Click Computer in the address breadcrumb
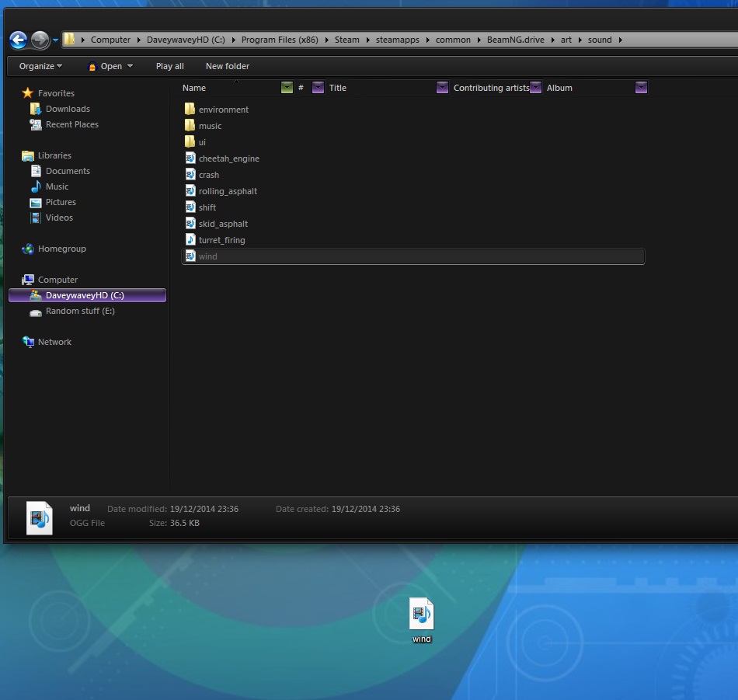This screenshot has width=738, height=700. click(110, 40)
